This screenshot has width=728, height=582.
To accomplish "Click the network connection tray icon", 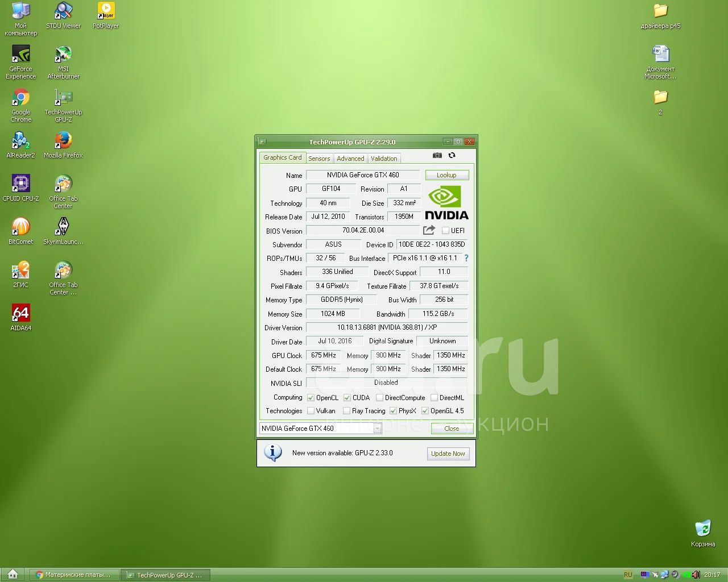I will [x=665, y=575].
